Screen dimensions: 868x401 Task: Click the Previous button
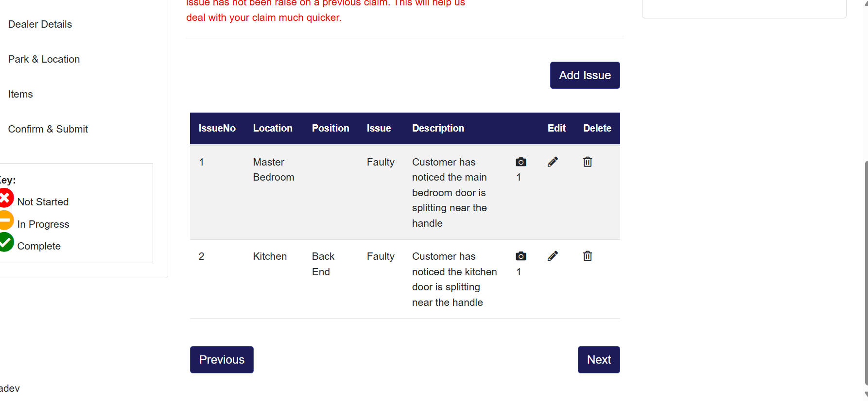pos(222,360)
